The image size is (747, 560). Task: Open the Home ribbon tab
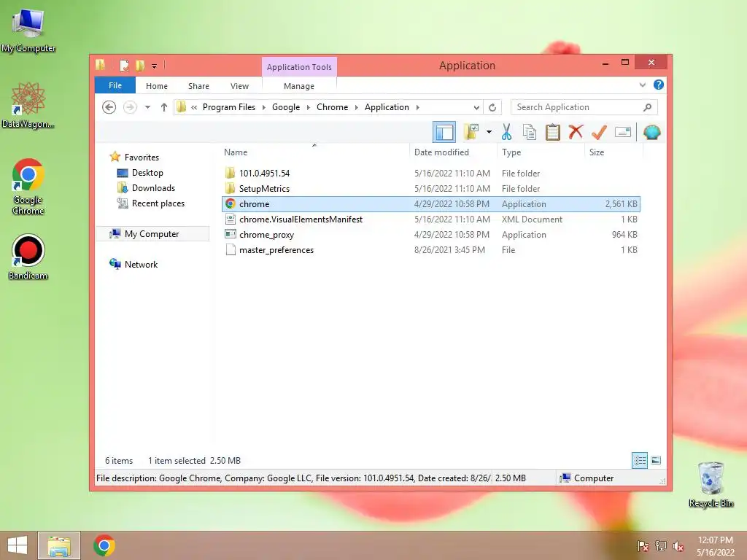pos(157,86)
